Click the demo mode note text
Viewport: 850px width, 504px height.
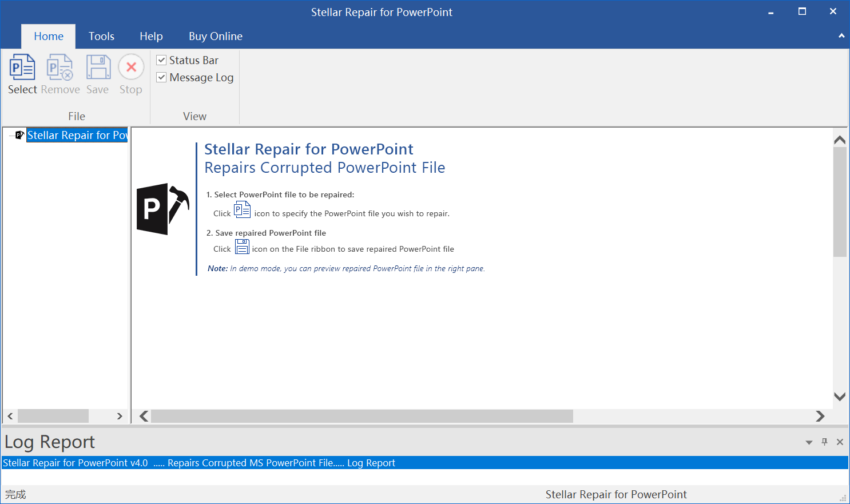click(346, 268)
